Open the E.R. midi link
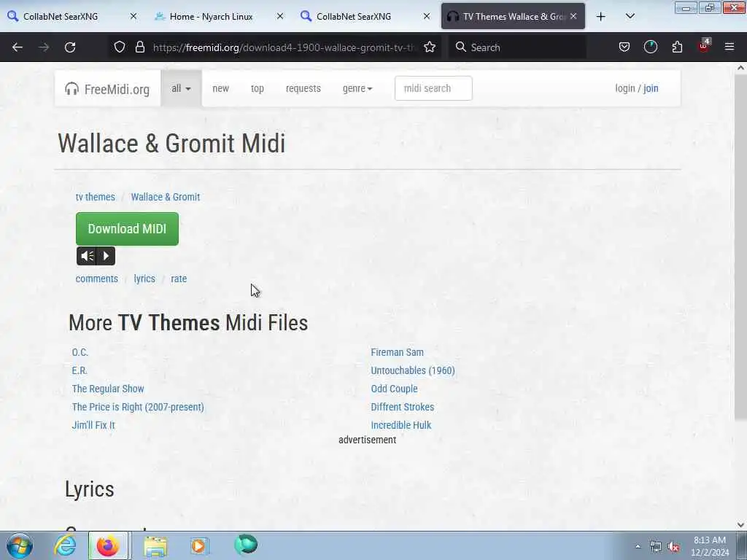 80,370
